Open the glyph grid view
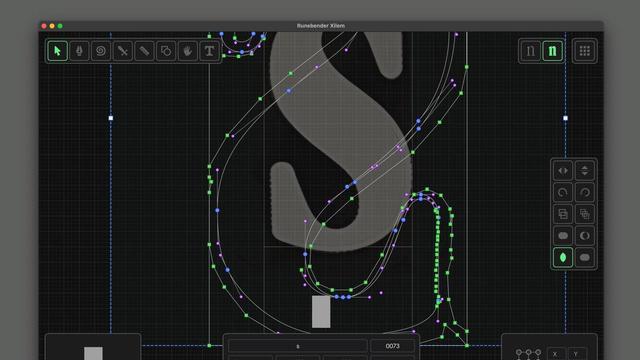 [x=584, y=51]
